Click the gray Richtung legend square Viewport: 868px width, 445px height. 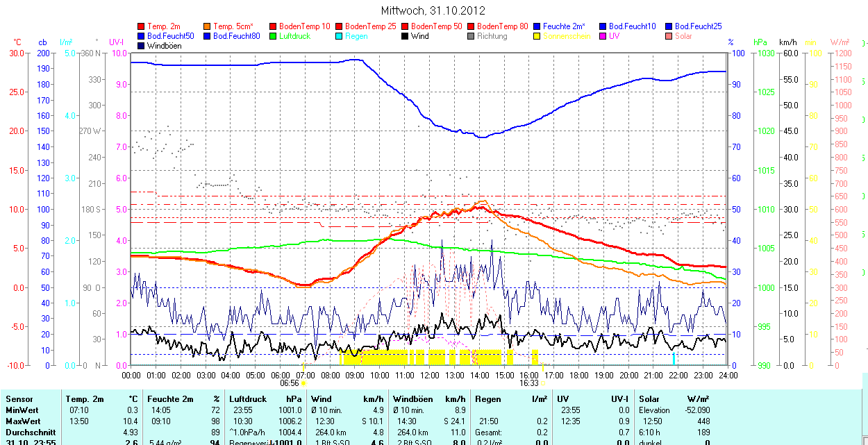(x=471, y=36)
